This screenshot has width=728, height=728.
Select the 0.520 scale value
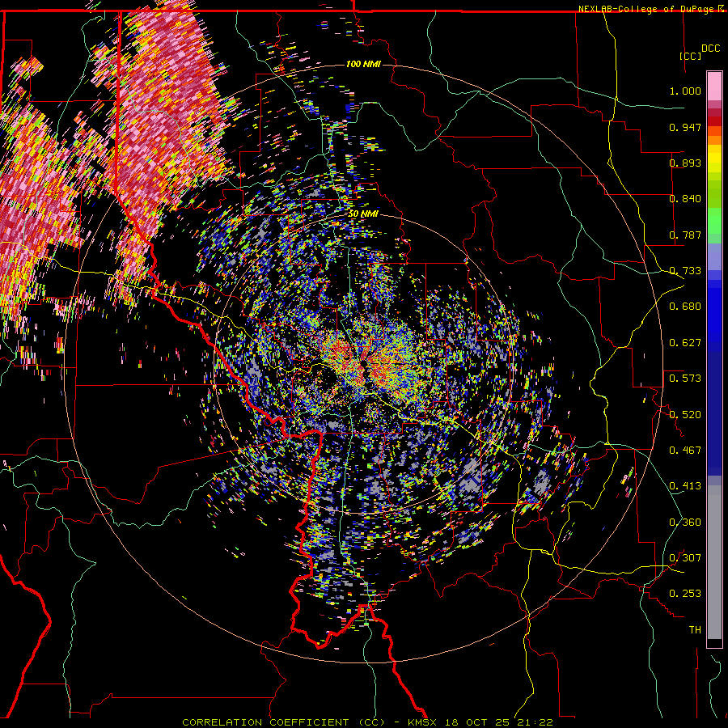[x=685, y=415]
